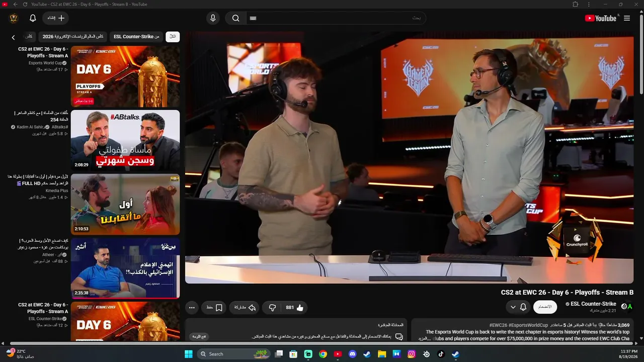Image resolution: width=644 pixels, height=362 pixels.
Task: Focus the YouTube search field
Action: [x=336, y=18]
